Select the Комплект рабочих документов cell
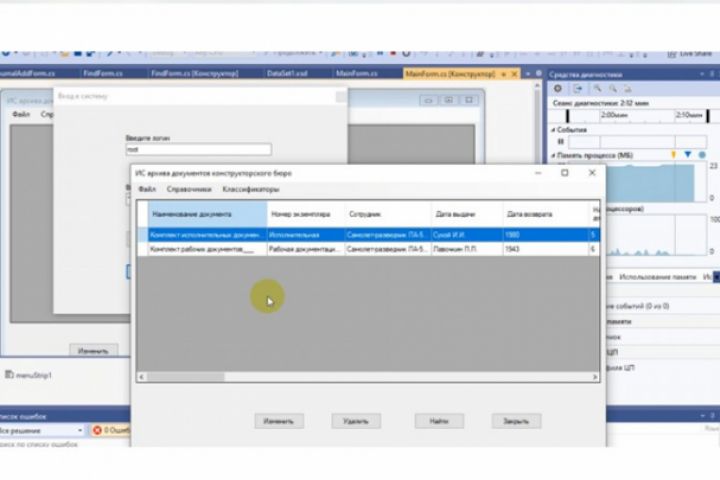720x480 pixels. [207, 249]
